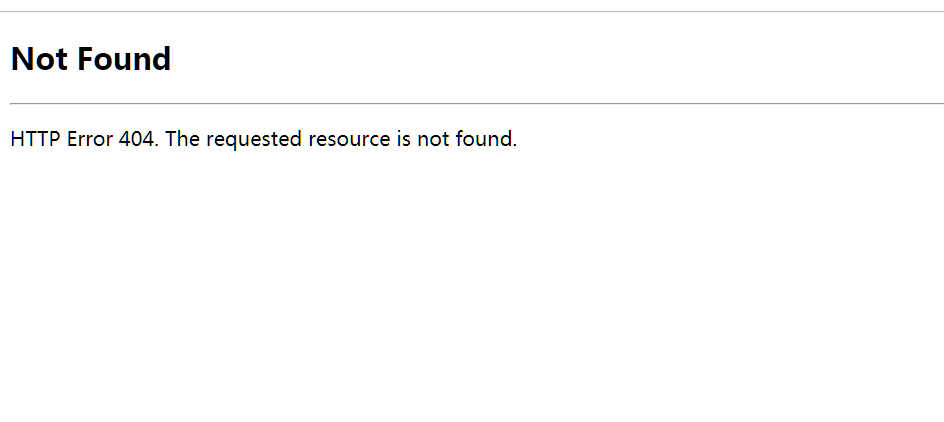The height and width of the screenshot is (422, 944).
Task: Click the final "d" of the heading
Action: tap(162, 58)
